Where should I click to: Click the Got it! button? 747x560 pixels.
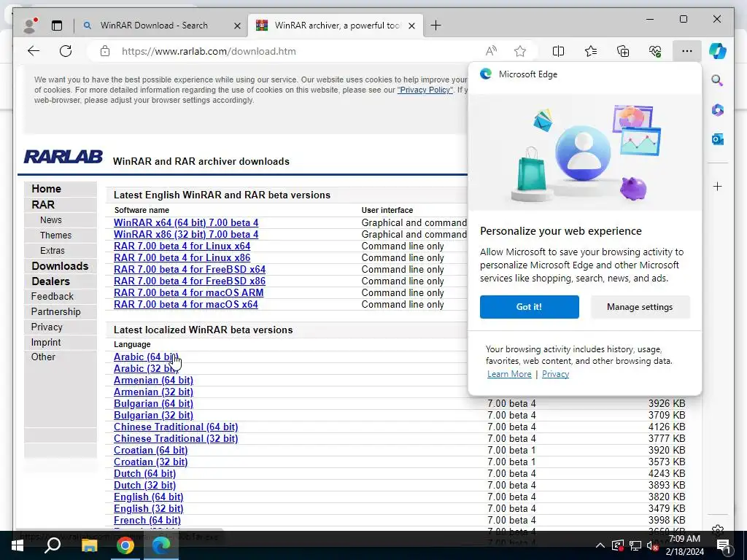[x=530, y=307]
